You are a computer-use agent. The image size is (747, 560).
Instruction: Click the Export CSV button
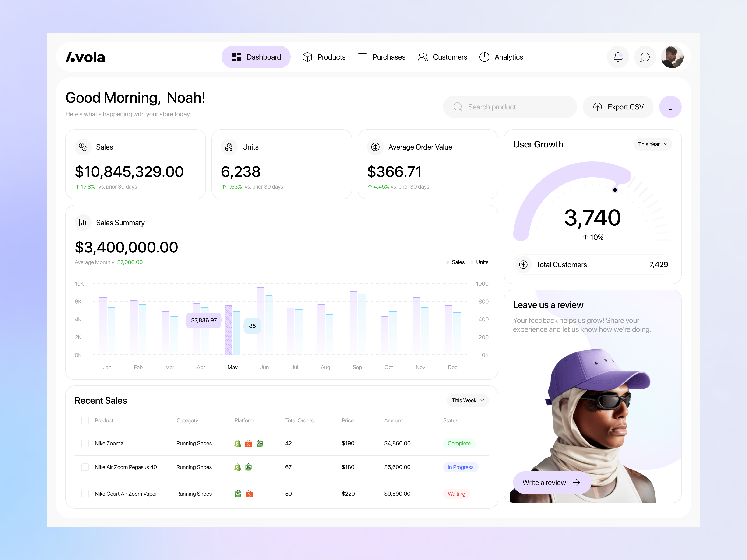click(x=618, y=107)
